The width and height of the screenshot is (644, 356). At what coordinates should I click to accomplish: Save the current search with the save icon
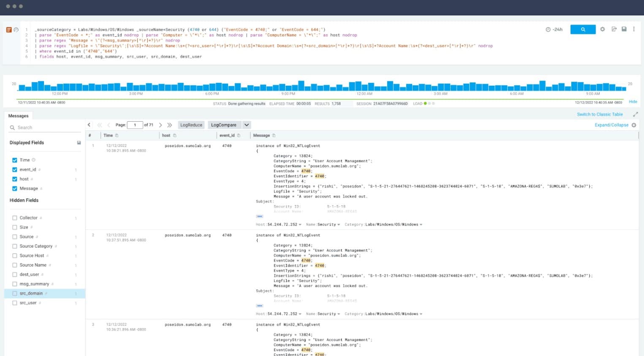[624, 29]
